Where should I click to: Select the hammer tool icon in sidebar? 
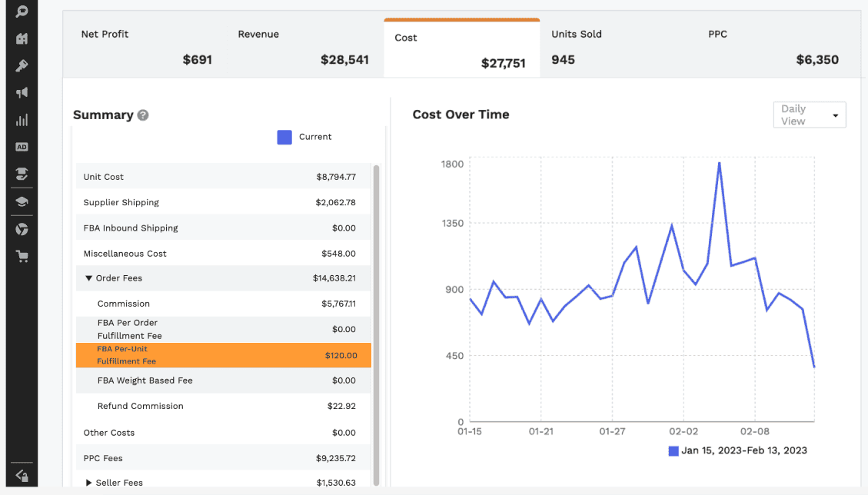22,66
